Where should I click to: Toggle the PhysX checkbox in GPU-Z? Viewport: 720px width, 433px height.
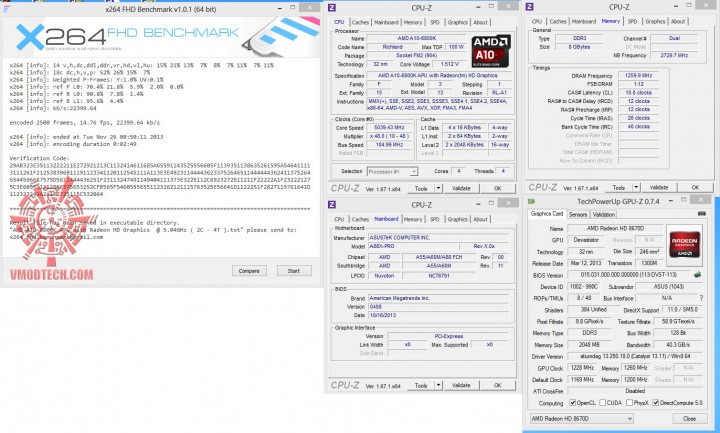coord(630,403)
